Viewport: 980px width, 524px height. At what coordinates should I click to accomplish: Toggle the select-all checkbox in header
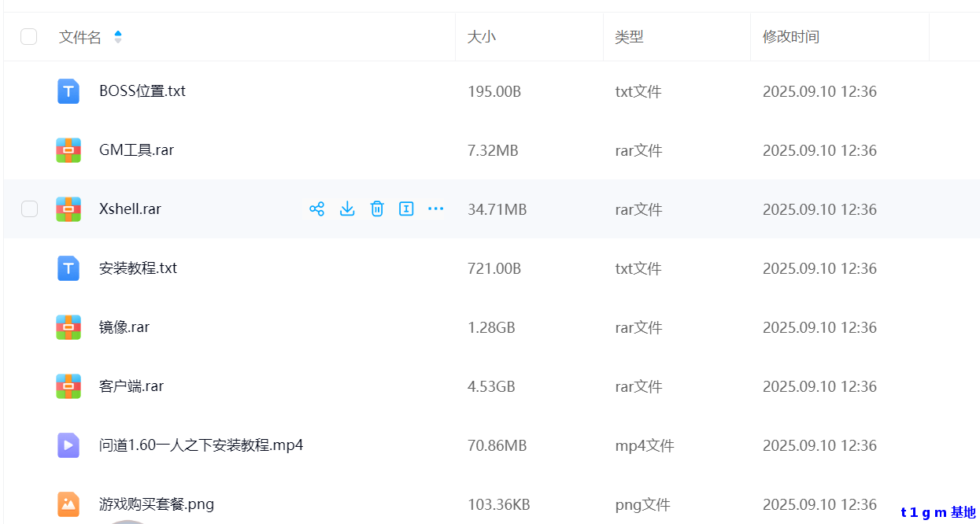(x=28, y=36)
